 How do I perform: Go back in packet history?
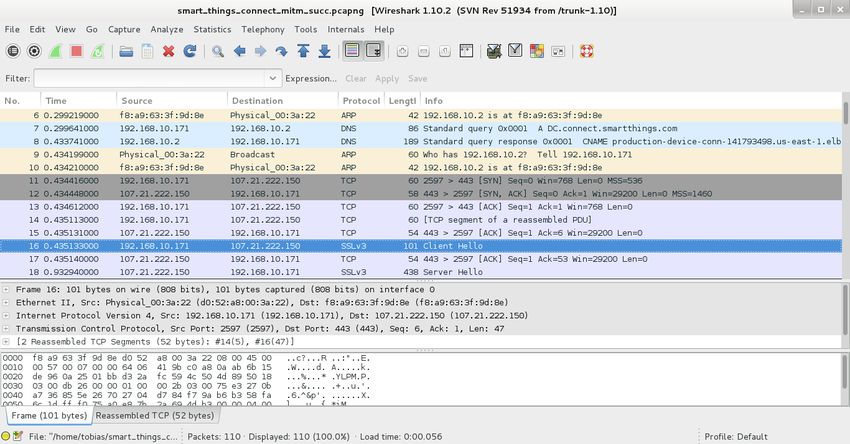(239, 51)
